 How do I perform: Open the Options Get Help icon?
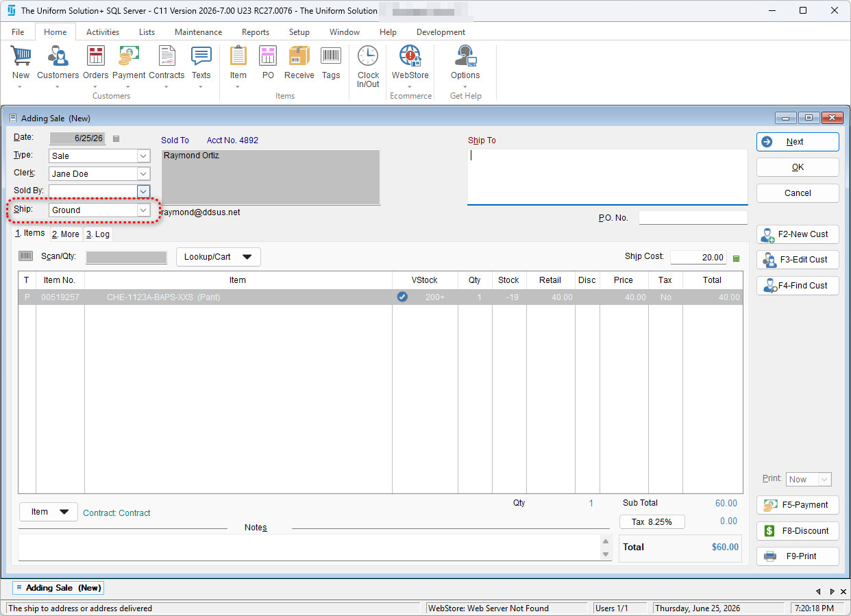pos(465,56)
